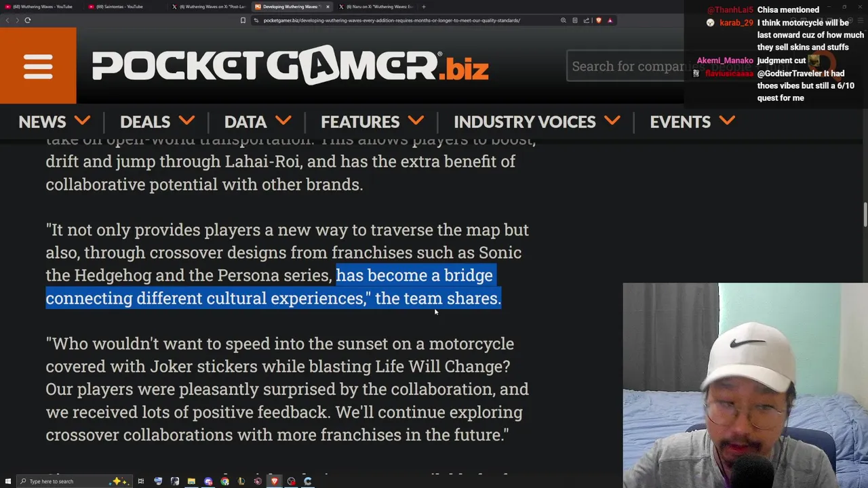The image size is (868, 488).
Task: Open File Explorer from the taskbar
Action: coord(191,481)
